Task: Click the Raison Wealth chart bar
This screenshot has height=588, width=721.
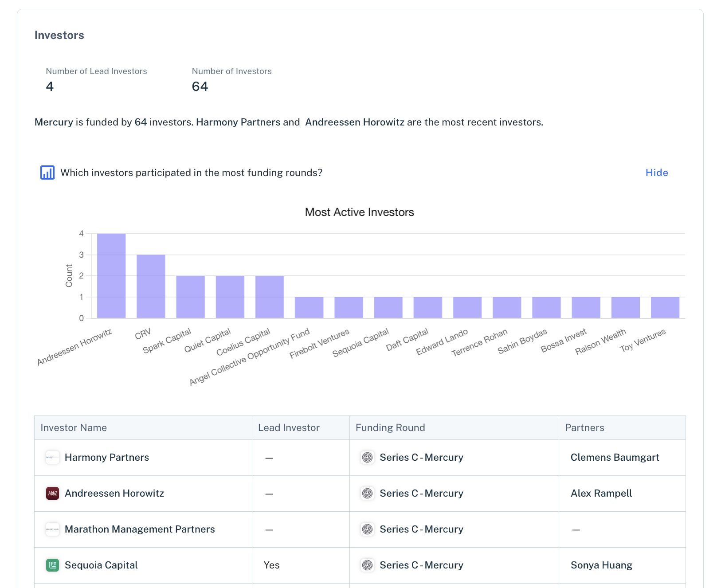Action: coord(626,307)
